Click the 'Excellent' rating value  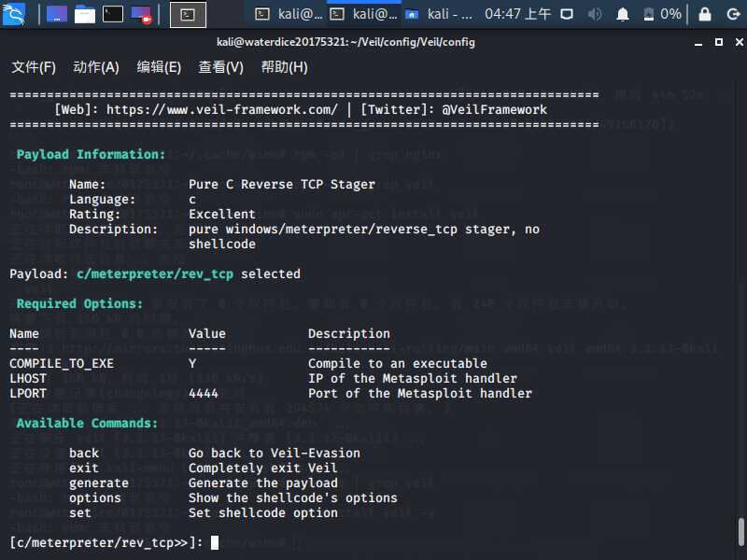pyautogui.click(x=222, y=215)
